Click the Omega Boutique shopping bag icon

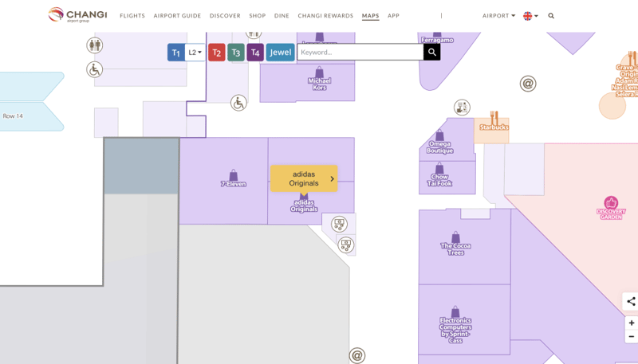(x=439, y=135)
